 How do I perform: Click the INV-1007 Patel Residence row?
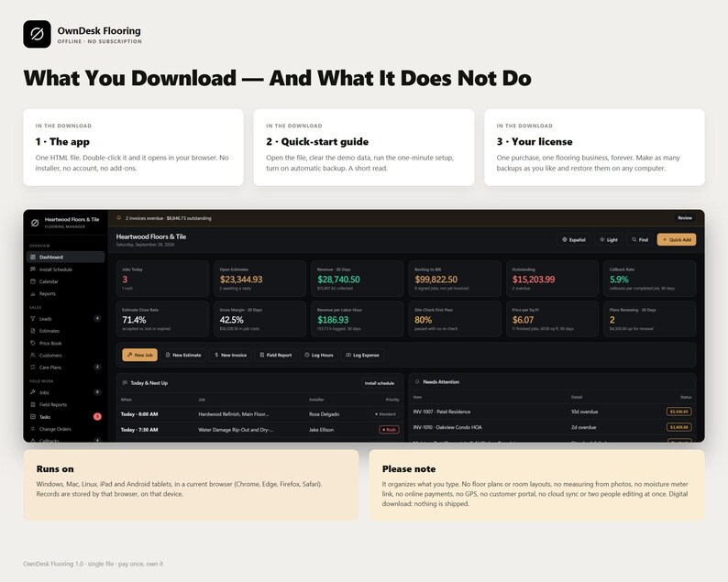click(x=553, y=412)
